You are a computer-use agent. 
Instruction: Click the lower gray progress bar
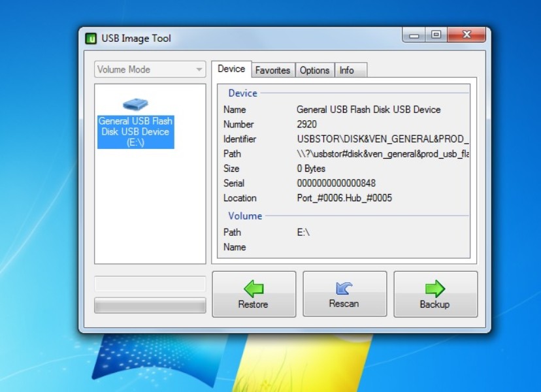click(150, 305)
